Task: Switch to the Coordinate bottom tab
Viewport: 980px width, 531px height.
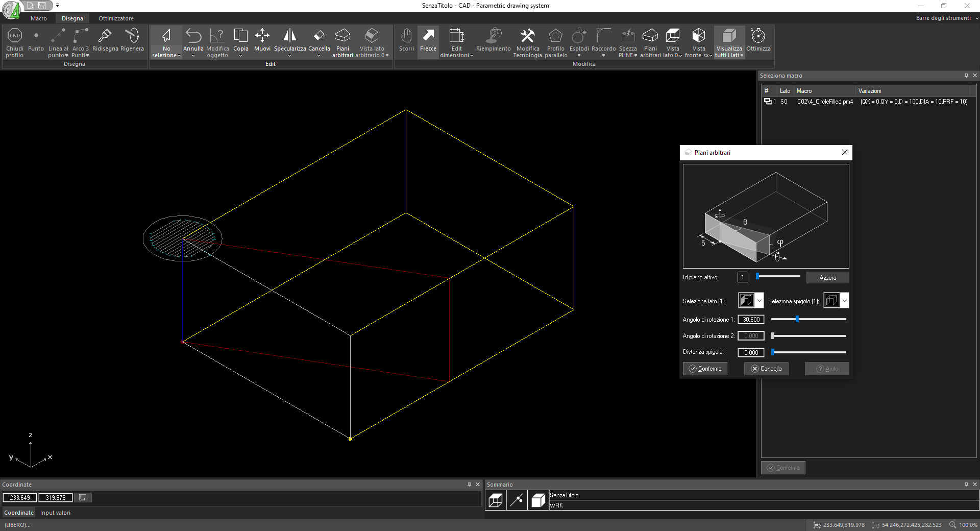Action: pos(19,513)
